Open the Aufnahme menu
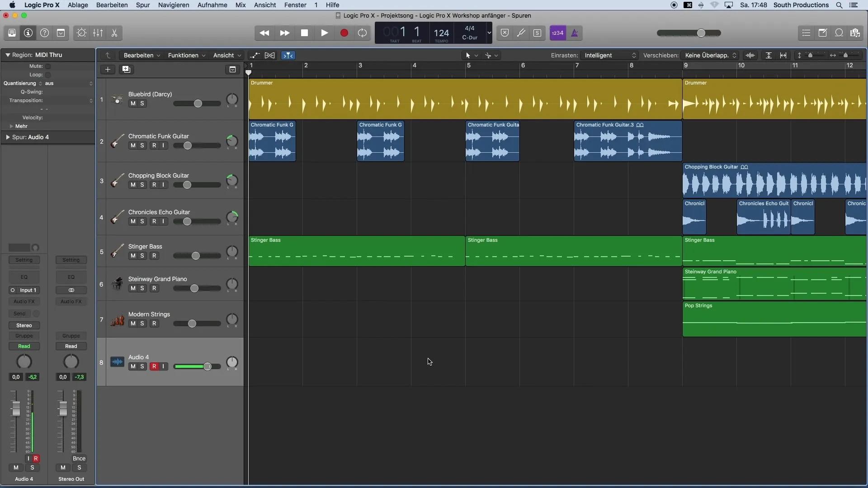Screen dimensions: 868x488 [212, 5]
